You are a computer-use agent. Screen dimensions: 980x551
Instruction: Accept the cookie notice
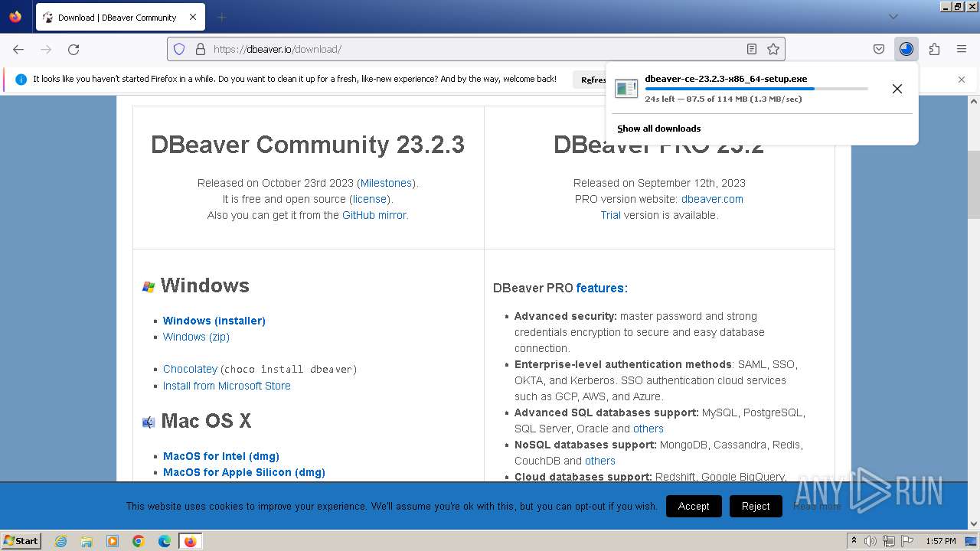click(694, 506)
